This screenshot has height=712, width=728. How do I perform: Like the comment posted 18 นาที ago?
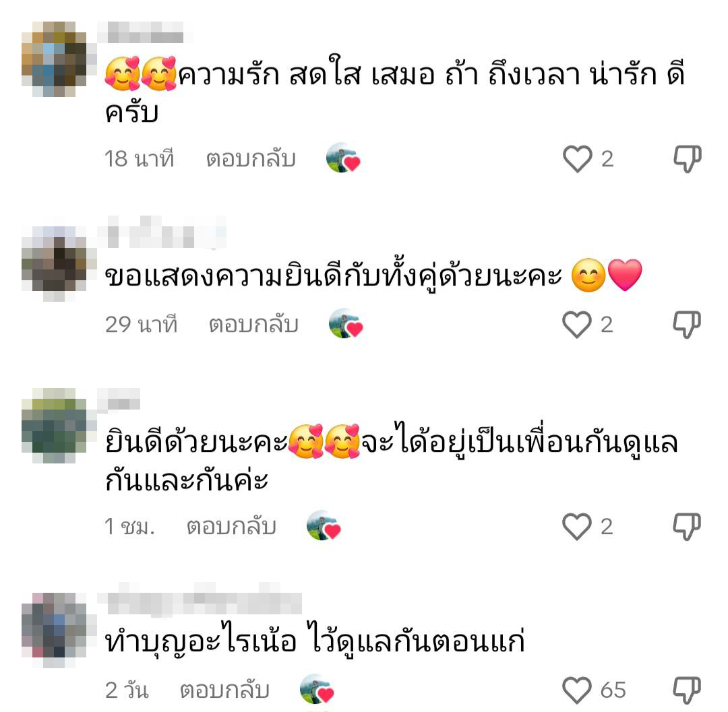pos(577,159)
